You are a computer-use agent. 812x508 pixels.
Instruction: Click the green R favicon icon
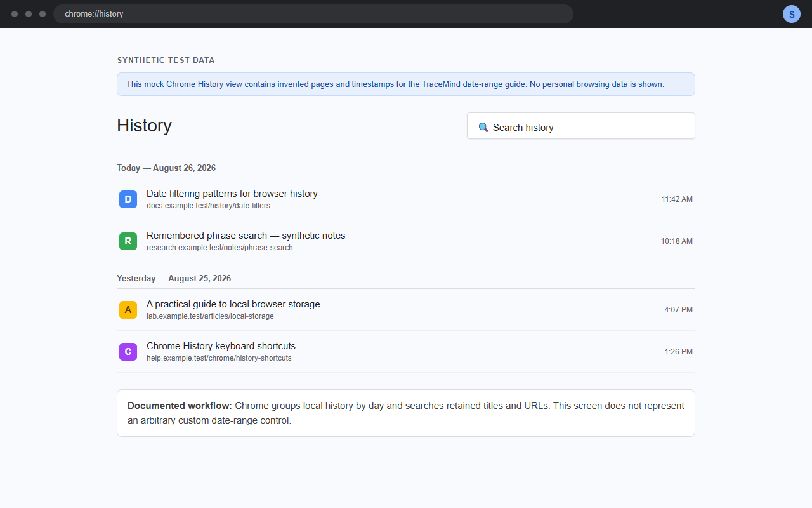pos(128,241)
